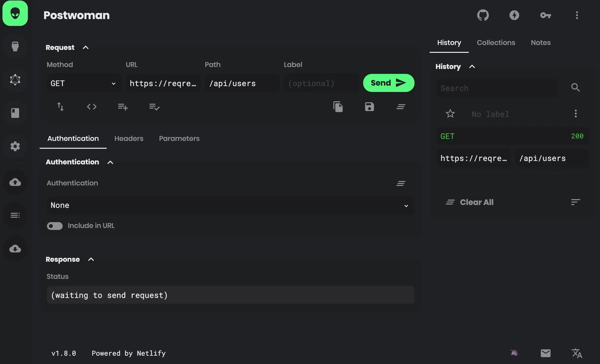The height and width of the screenshot is (364, 600).
Task: Switch to the Authentication tab
Action: point(73,138)
